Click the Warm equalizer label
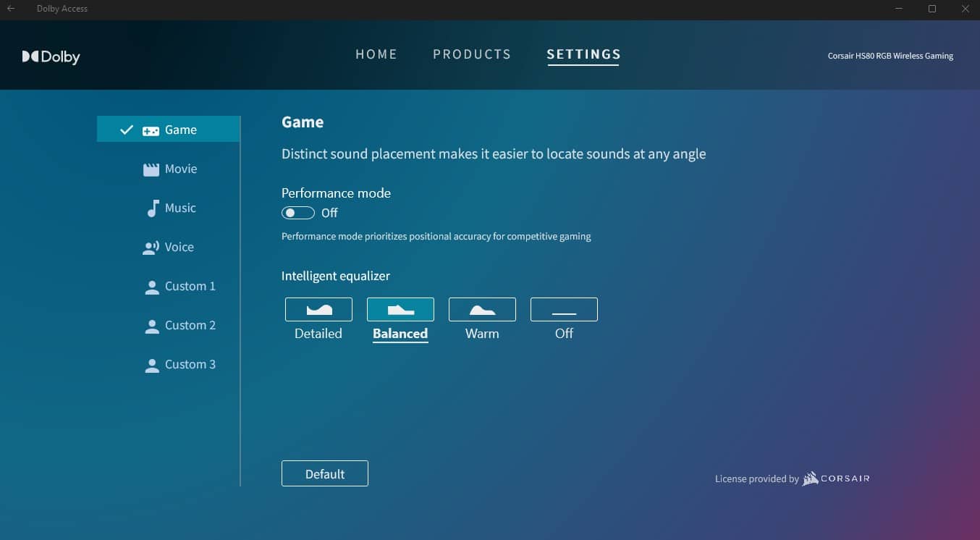This screenshot has height=540, width=980. click(x=482, y=334)
